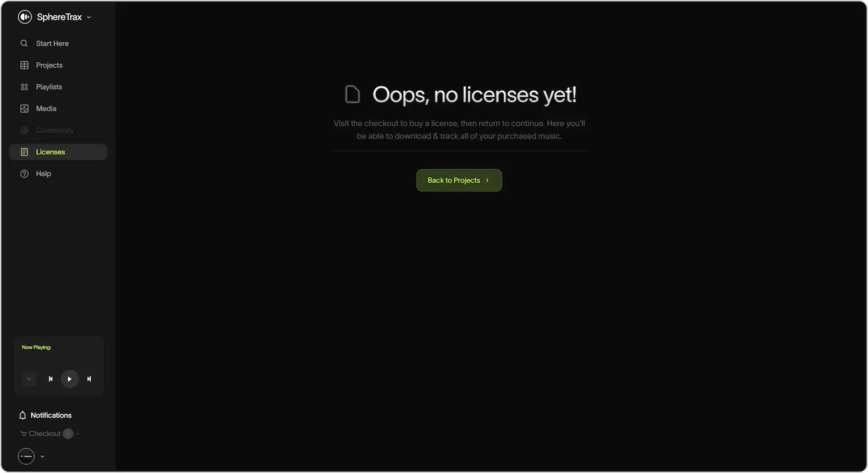Click the Start Here magnifier icon

(24, 43)
